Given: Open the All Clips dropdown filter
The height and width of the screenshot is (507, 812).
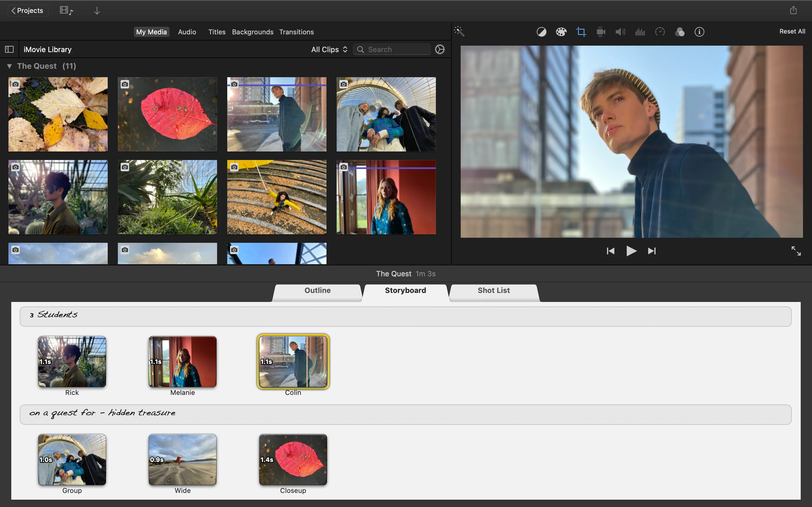Looking at the screenshot, I should (x=328, y=49).
